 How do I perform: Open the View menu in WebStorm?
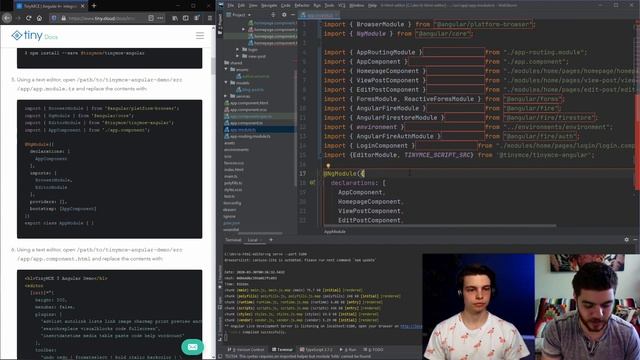click(253, 5)
